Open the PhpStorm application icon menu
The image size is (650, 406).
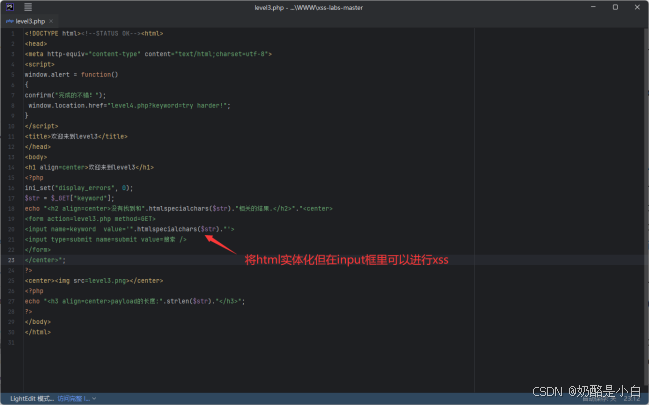[x=10, y=7]
